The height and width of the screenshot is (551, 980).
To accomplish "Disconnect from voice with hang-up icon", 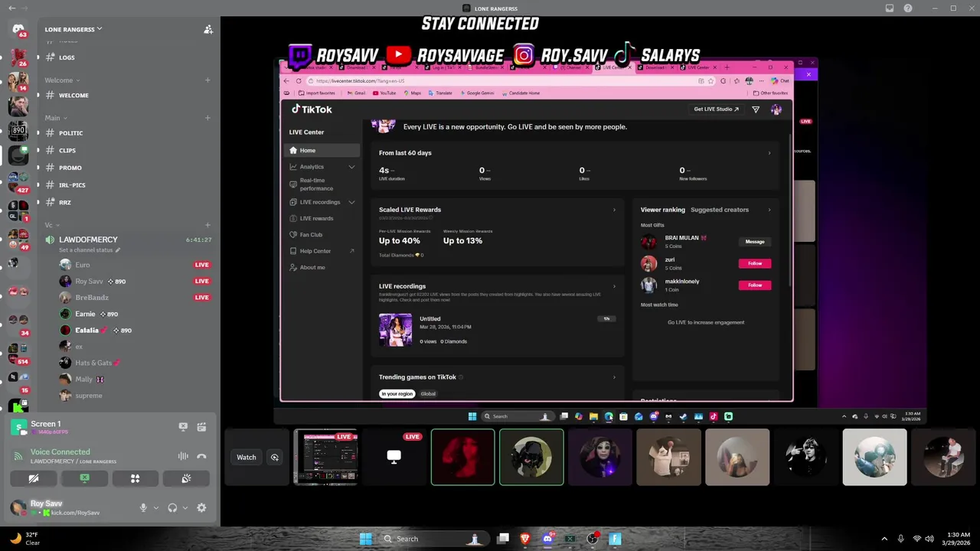I will coord(201,456).
